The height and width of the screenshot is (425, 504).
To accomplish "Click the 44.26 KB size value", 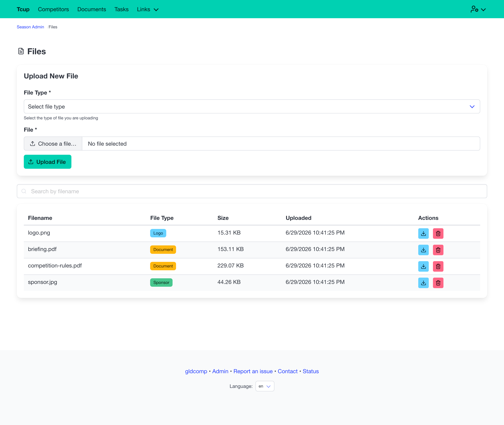I will [229, 282].
